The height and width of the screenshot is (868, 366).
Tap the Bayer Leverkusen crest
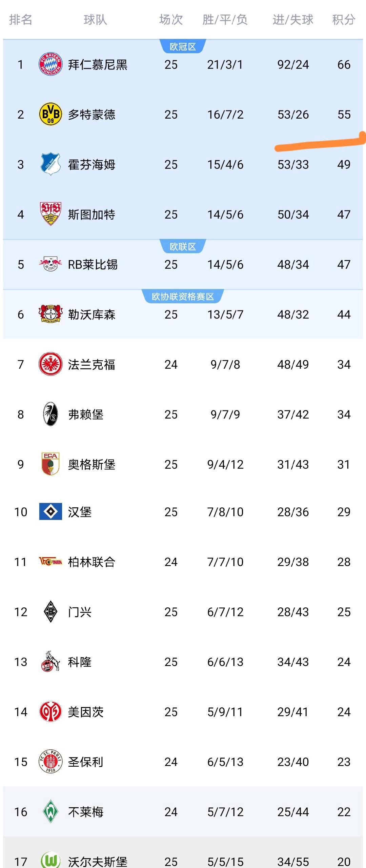50,314
